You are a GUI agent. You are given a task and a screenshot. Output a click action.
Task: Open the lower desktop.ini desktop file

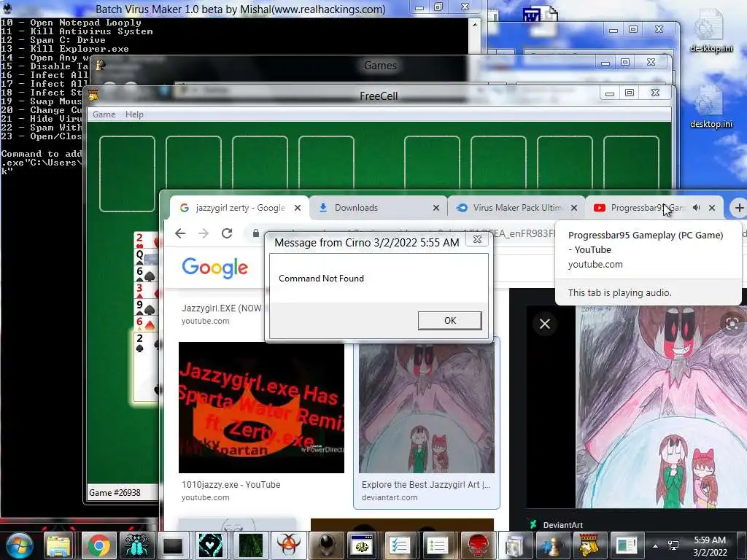tap(711, 106)
